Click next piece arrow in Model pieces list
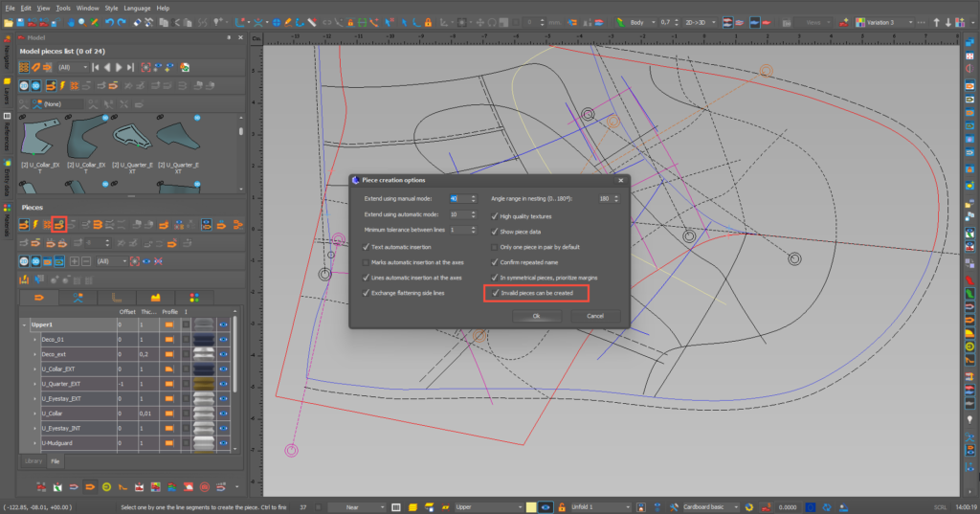Image resolution: width=980 pixels, height=514 pixels. [119, 68]
